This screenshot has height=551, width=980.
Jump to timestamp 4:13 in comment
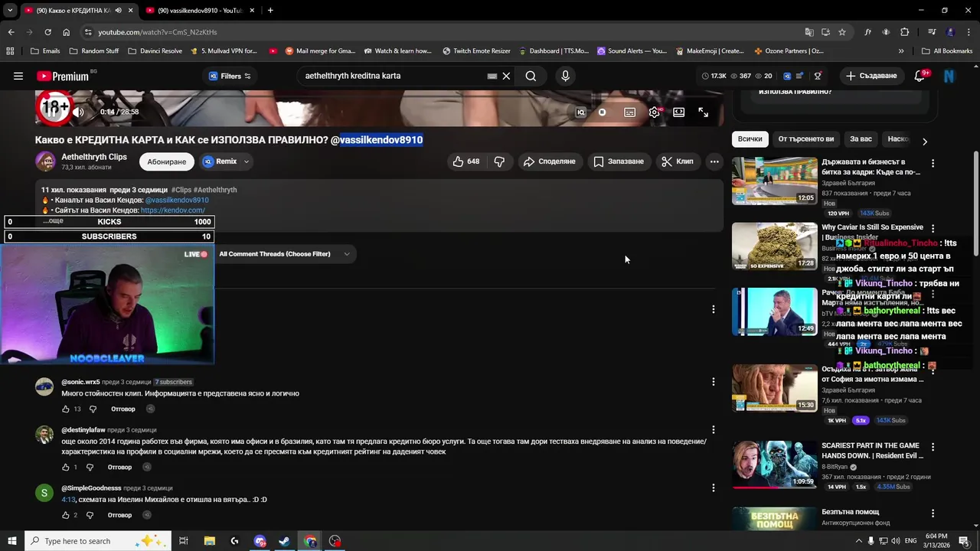pyautogui.click(x=68, y=500)
